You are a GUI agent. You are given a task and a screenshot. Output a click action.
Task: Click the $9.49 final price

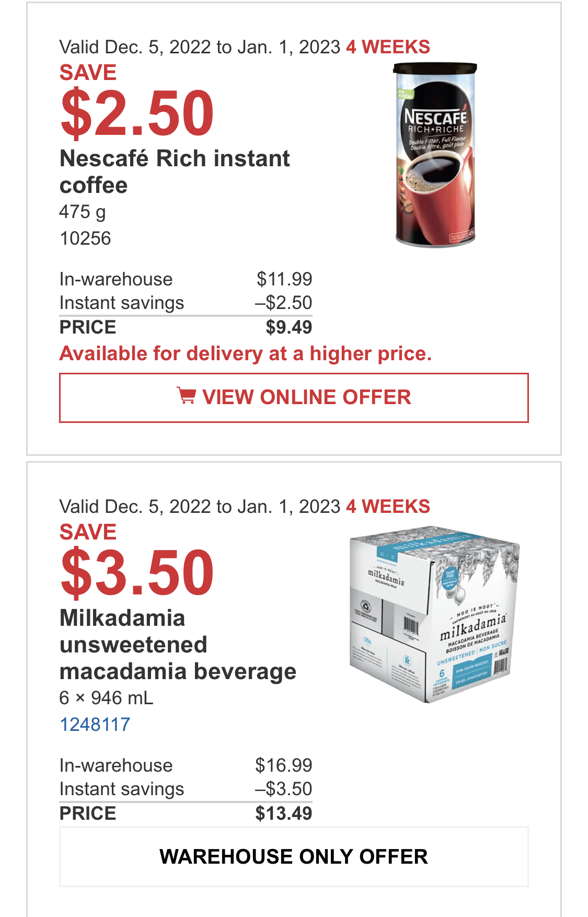[289, 327]
